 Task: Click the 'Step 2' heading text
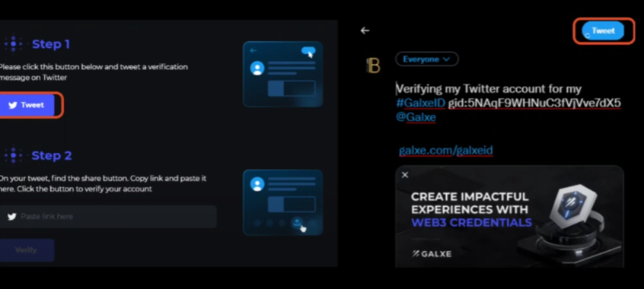pos(52,156)
